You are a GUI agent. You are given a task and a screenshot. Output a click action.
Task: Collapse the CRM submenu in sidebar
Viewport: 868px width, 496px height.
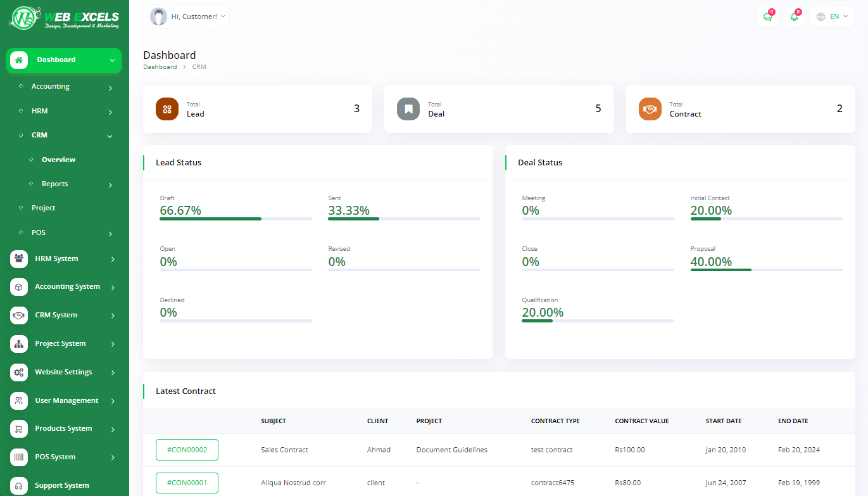pos(110,136)
